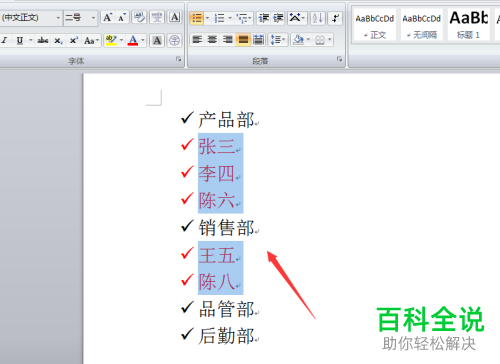
Task: Center the paragraph text
Action: [212, 40]
